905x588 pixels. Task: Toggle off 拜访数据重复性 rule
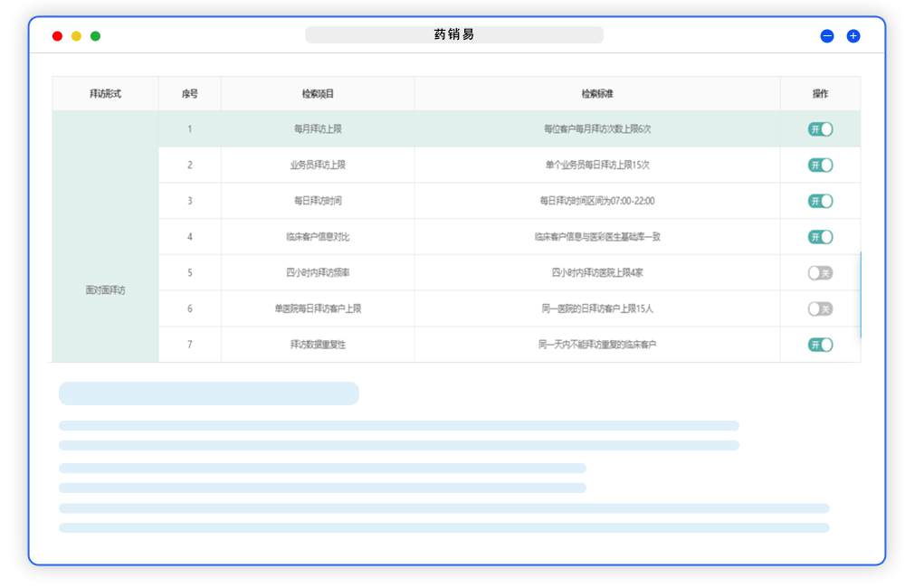820,345
